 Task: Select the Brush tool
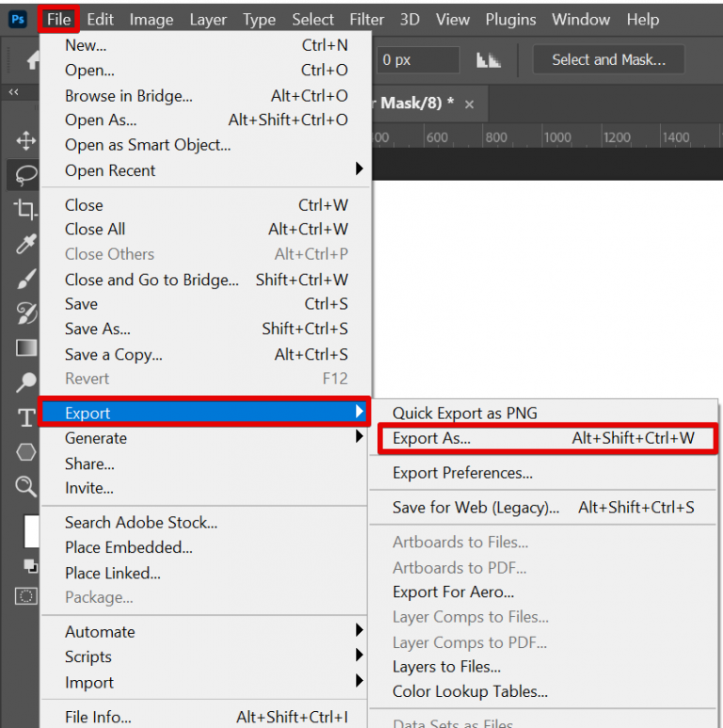[26, 279]
